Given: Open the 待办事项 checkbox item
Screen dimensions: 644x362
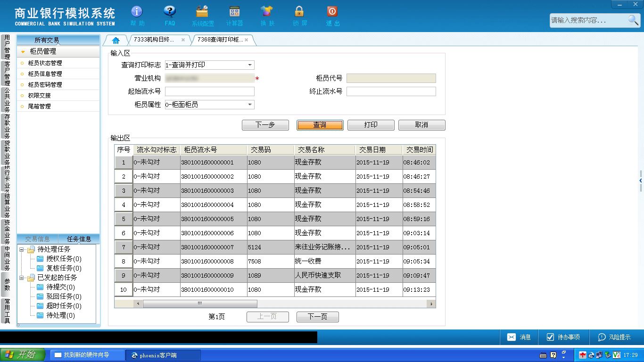Looking at the screenshot, I should [563, 337].
